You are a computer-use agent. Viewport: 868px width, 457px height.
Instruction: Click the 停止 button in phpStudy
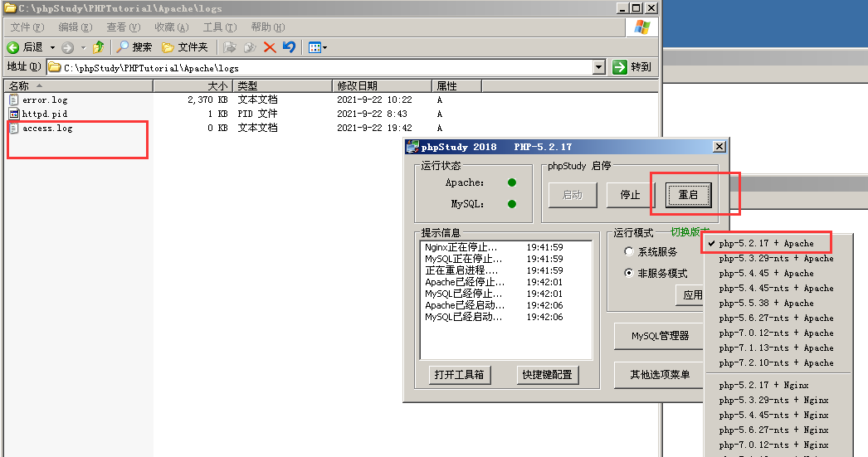[x=630, y=195]
